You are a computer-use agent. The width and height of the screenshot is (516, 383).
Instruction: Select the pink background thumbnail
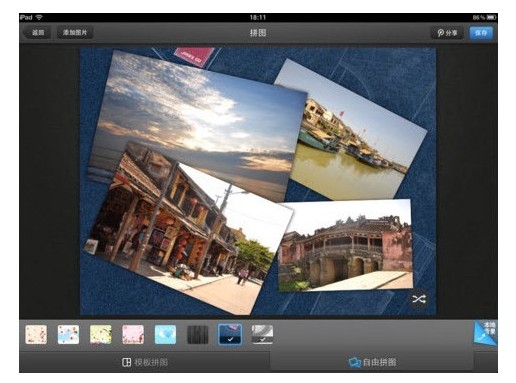[133, 334]
